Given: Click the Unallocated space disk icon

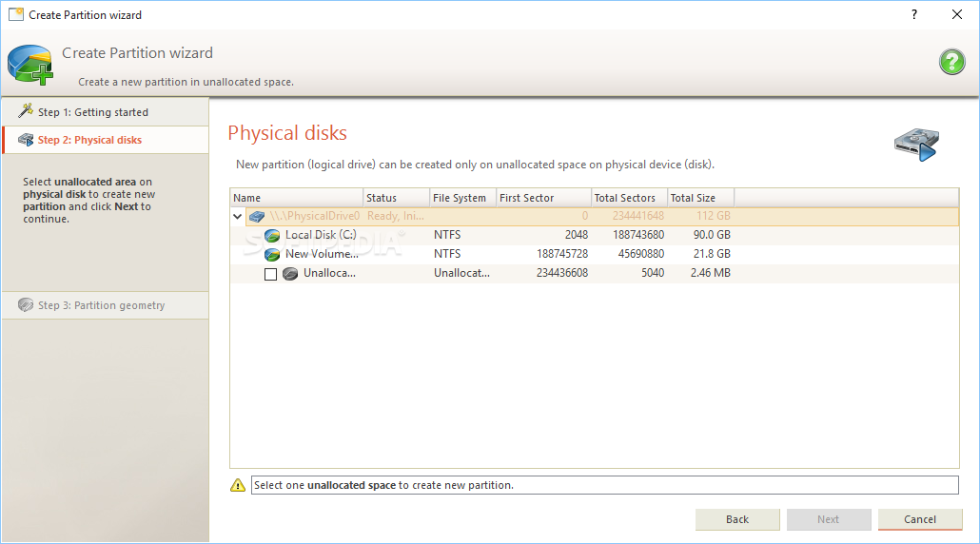Looking at the screenshot, I should pyautogui.click(x=290, y=274).
